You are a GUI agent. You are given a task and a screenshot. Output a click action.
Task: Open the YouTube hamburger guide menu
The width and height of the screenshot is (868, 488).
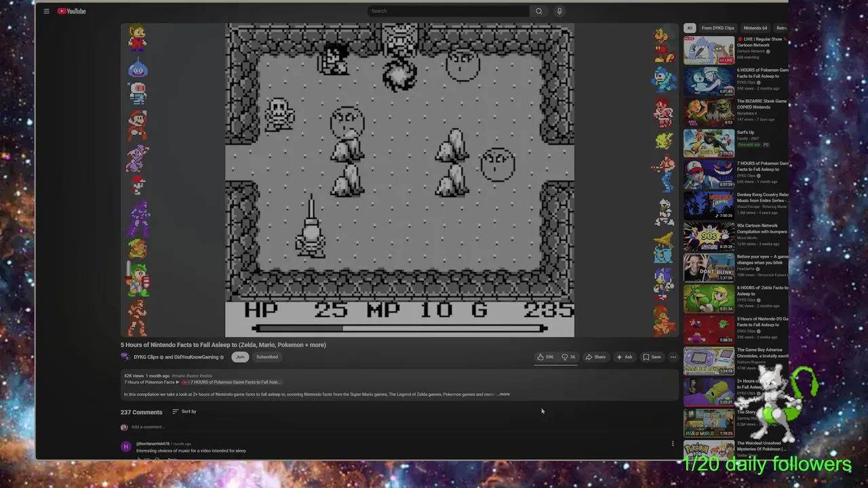pyautogui.click(x=46, y=11)
